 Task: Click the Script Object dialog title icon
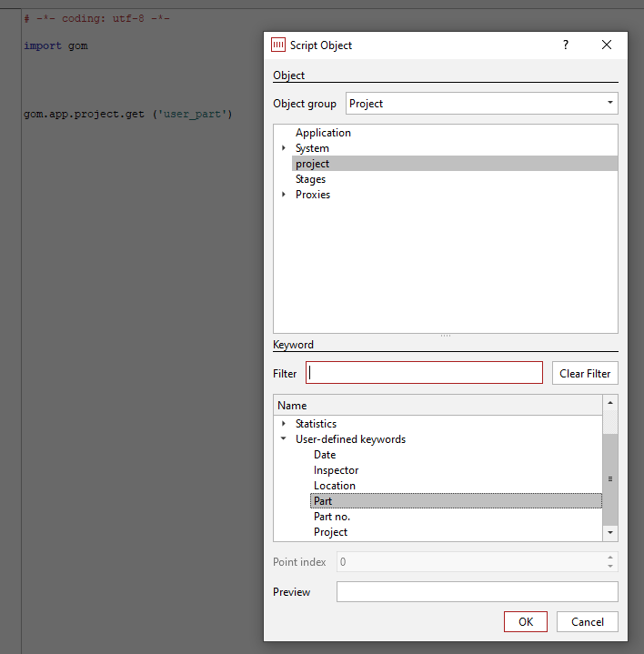click(278, 45)
